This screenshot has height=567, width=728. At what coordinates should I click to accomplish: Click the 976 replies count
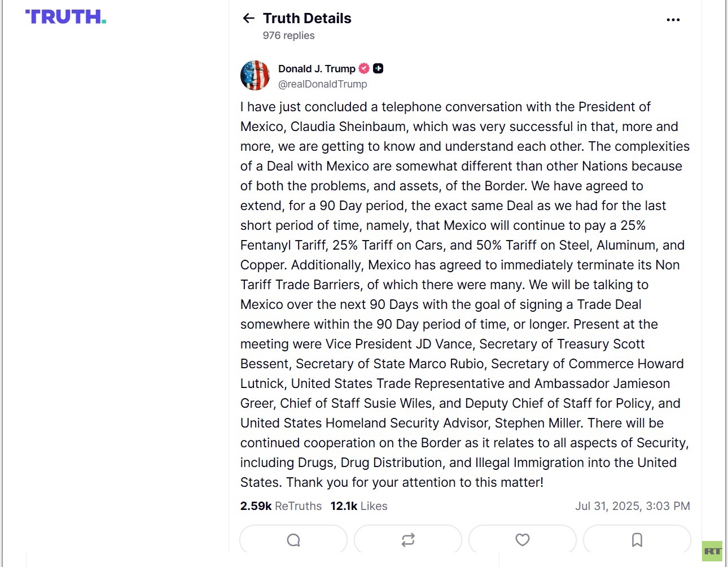(x=288, y=36)
